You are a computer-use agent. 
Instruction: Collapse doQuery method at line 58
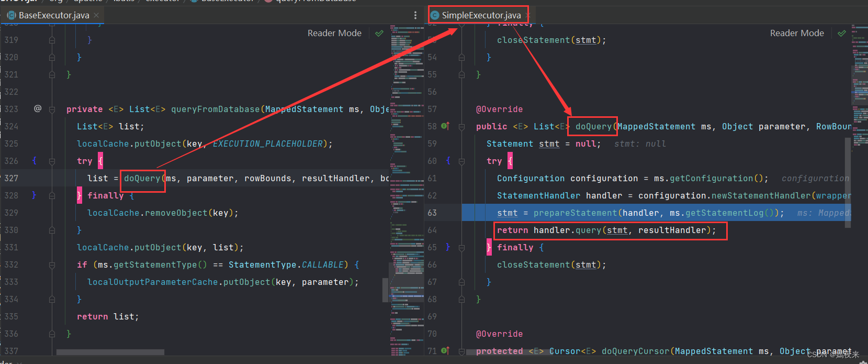coord(461,126)
